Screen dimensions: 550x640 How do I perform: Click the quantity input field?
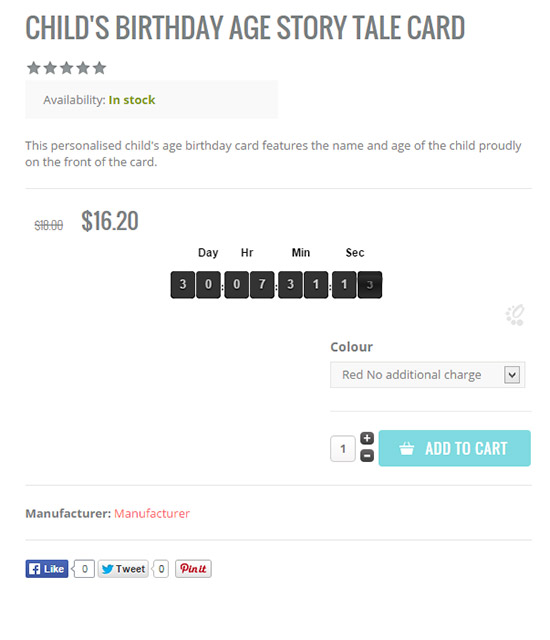tap(343, 449)
